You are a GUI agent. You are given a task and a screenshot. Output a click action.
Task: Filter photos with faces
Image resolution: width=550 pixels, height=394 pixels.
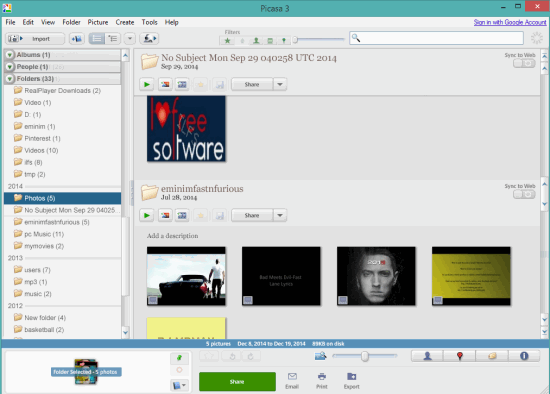[256, 41]
